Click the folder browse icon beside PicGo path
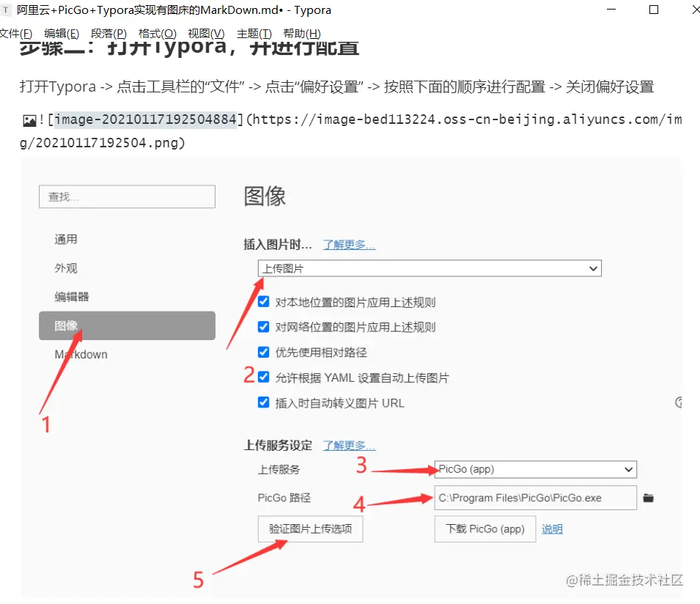Image resolution: width=700 pixels, height=604 pixels. coord(648,498)
